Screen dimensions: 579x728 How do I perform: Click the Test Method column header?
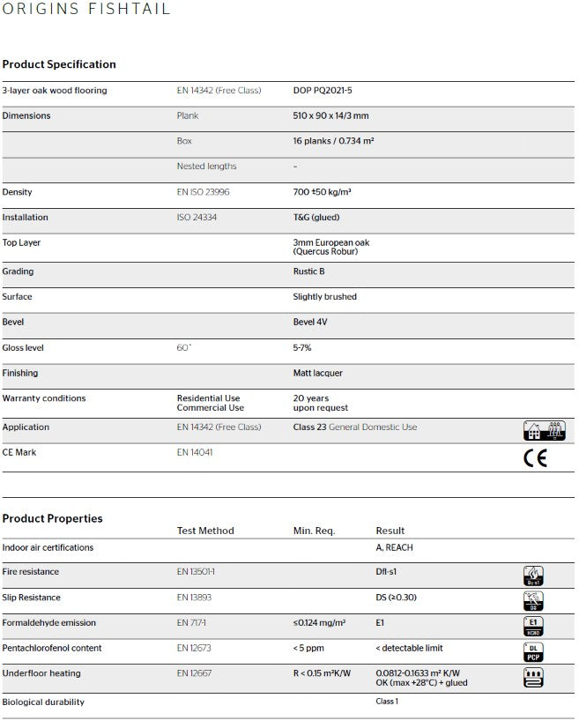[205, 531]
